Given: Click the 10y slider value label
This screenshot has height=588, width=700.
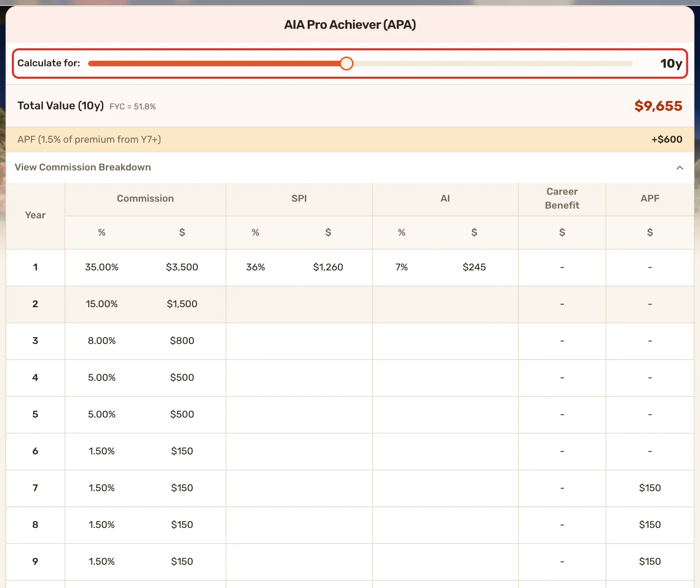Looking at the screenshot, I should 671,64.
